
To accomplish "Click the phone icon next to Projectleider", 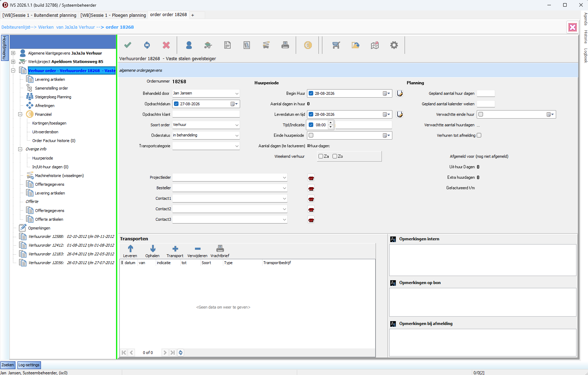I will pyautogui.click(x=311, y=178).
